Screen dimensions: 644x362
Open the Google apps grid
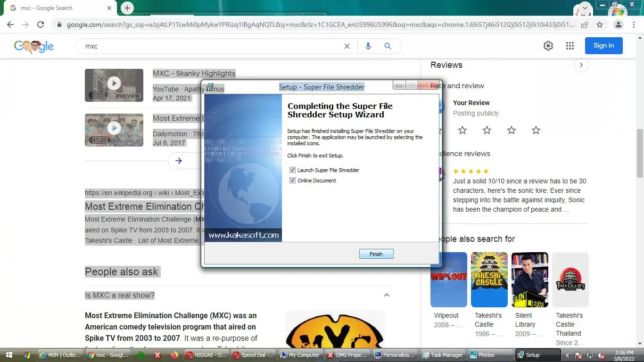[570, 46]
